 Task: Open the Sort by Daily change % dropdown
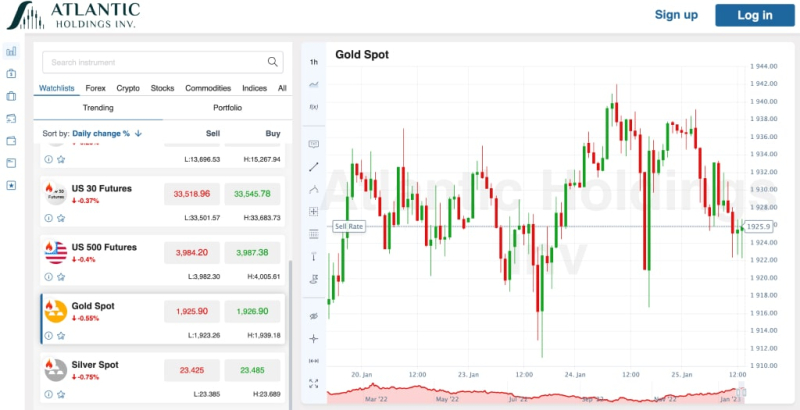pos(101,134)
